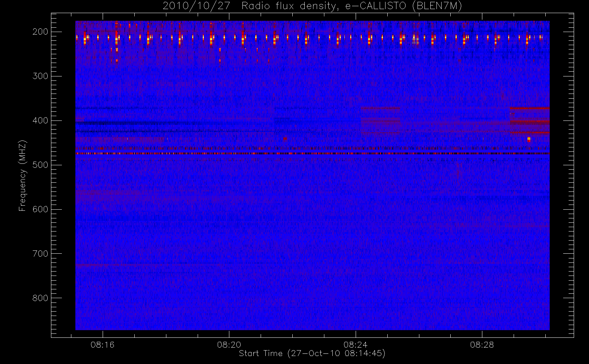The width and height of the screenshot is (589, 364).
Task: Choose the 700 frequency tick label
Action: pos(40,254)
